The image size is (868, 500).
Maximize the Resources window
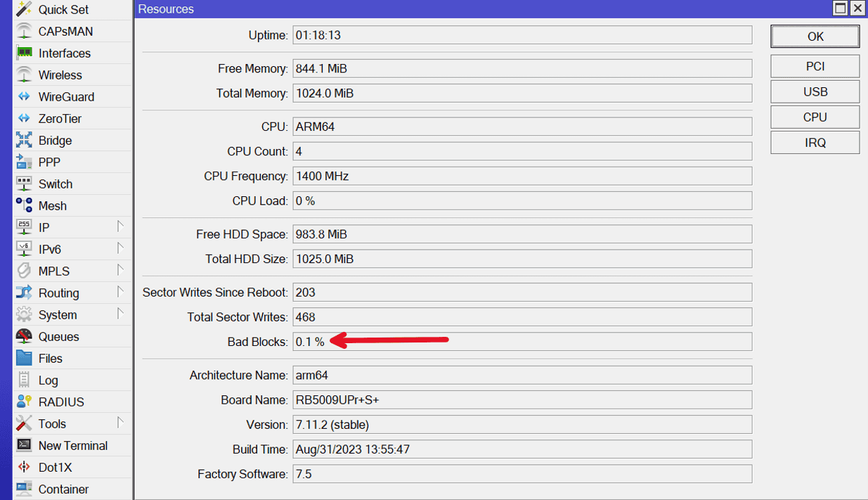coord(840,8)
